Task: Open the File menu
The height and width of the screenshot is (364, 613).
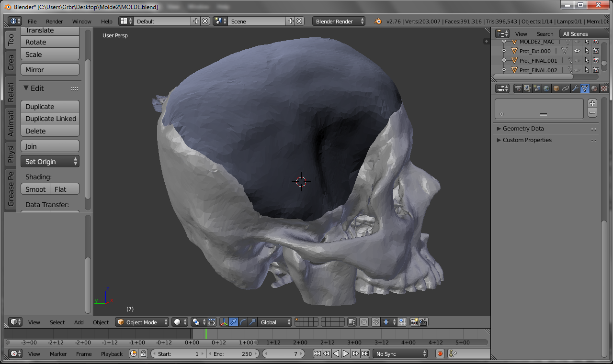Action: click(x=32, y=22)
